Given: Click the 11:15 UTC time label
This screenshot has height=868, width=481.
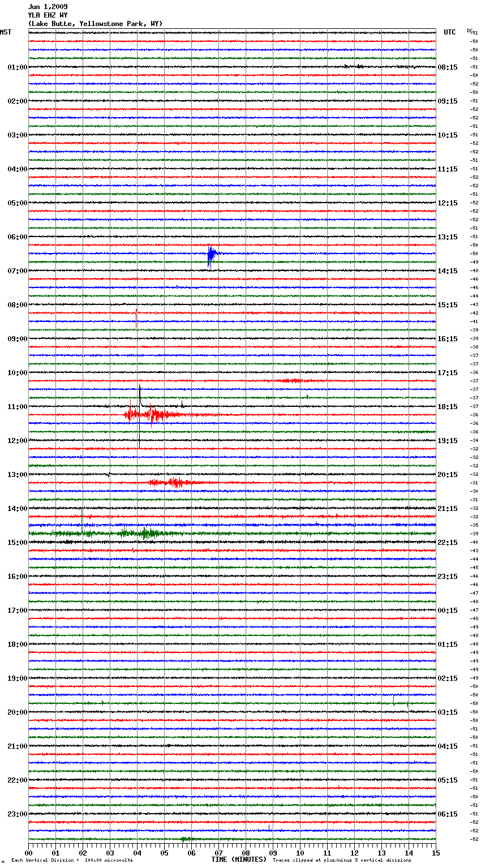Looking at the screenshot, I should click(448, 169).
